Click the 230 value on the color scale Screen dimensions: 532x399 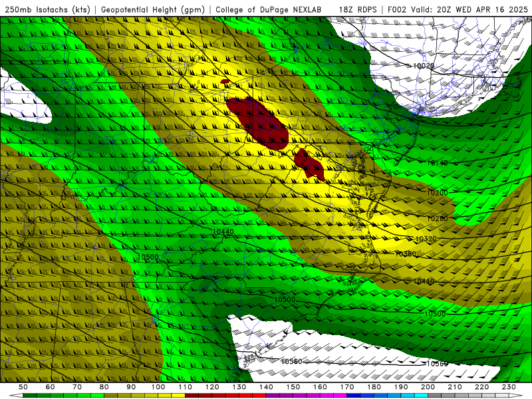[x=509, y=387]
